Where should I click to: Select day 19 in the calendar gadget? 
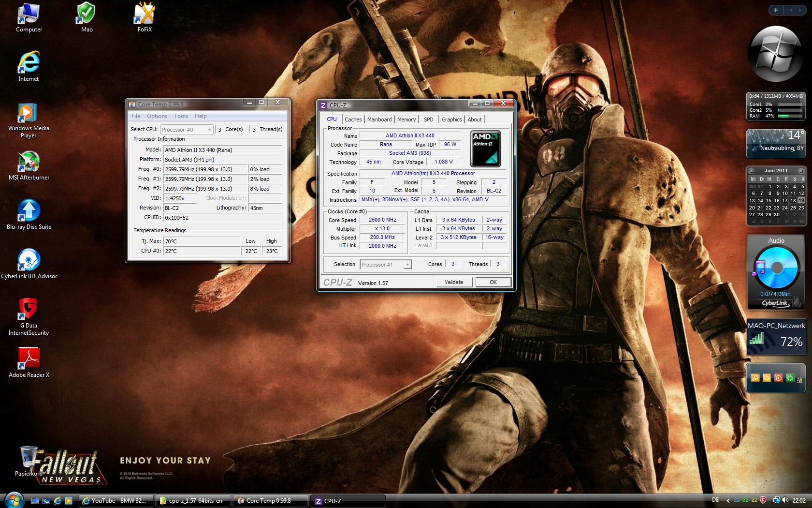[801, 200]
